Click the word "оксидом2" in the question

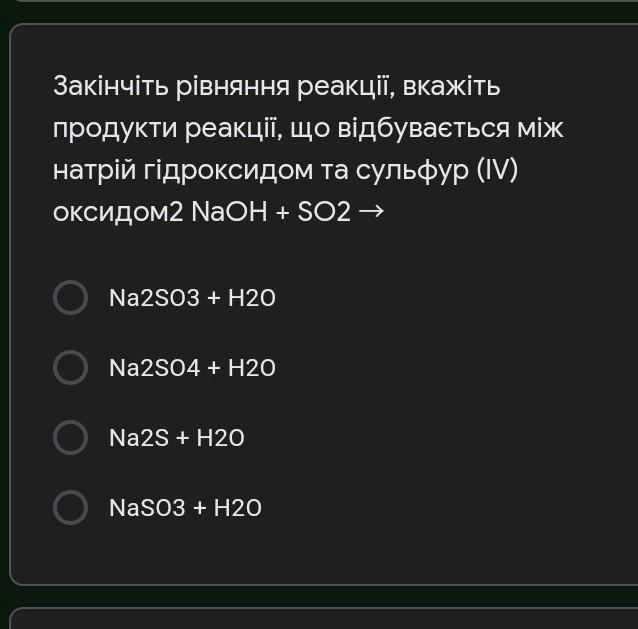coord(119,213)
